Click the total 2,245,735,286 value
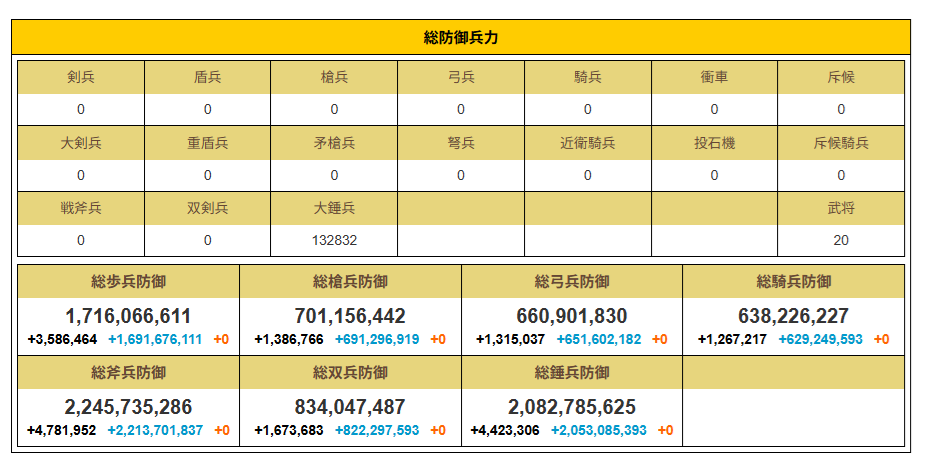 pos(128,407)
